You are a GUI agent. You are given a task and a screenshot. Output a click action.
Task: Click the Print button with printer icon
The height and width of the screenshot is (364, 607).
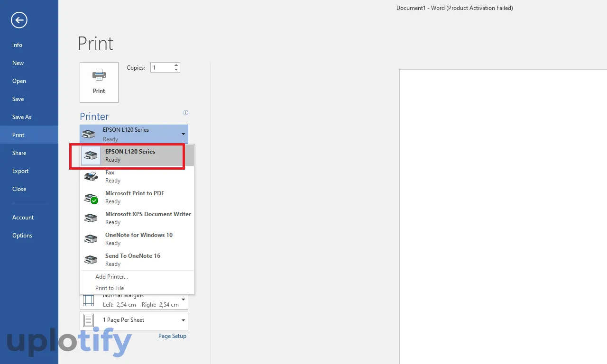coord(99,82)
